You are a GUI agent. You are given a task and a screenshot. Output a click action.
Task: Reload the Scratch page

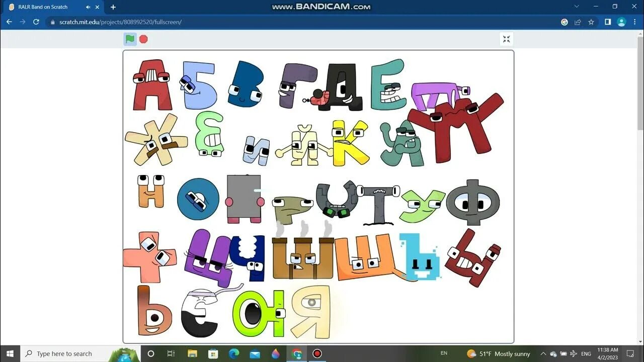pyautogui.click(x=36, y=22)
